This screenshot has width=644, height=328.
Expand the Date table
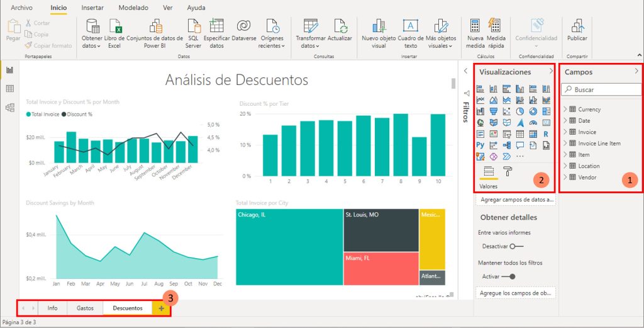[x=565, y=120]
